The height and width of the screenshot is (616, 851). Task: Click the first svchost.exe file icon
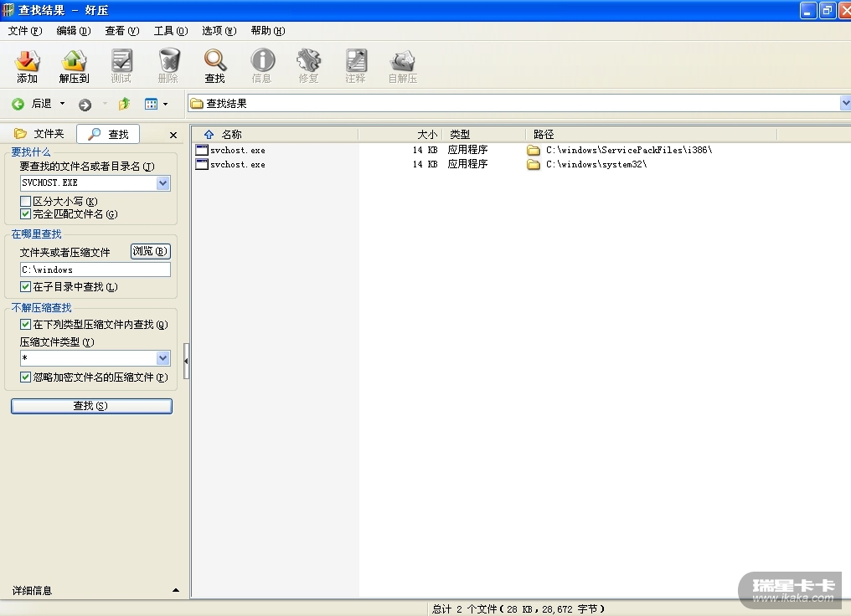(x=202, y=150)
